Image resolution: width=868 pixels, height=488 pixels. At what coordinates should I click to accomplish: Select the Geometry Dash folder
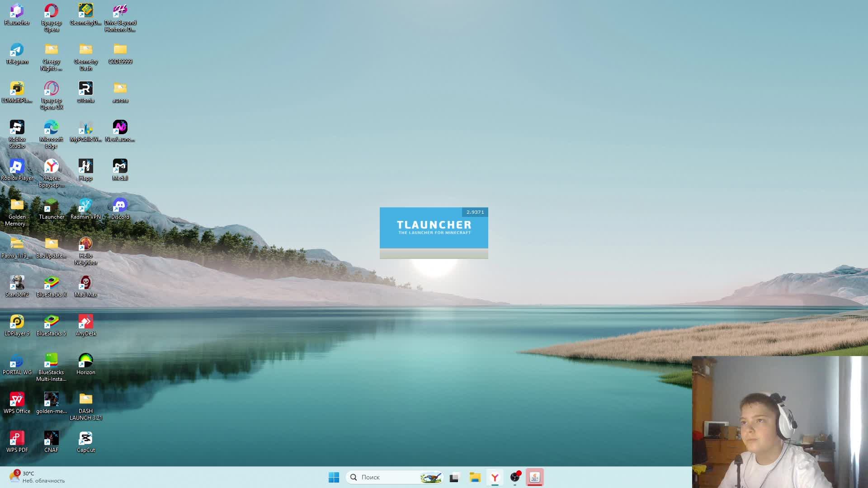coord(85,57)
